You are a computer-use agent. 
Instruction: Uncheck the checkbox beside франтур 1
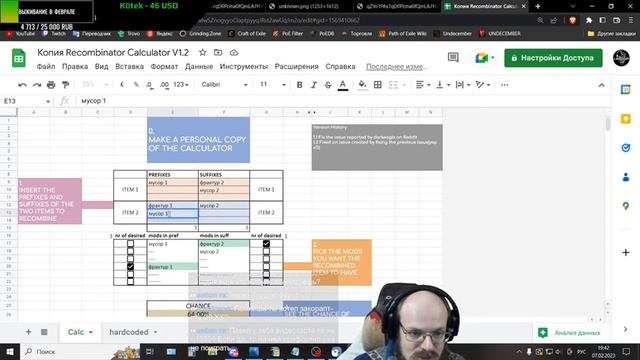pyautogui.click(x=130, y=267)
